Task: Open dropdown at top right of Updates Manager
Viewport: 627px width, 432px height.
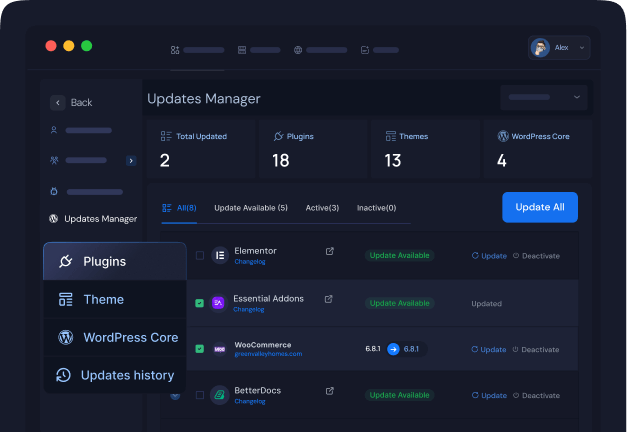Action: [545, 97]
